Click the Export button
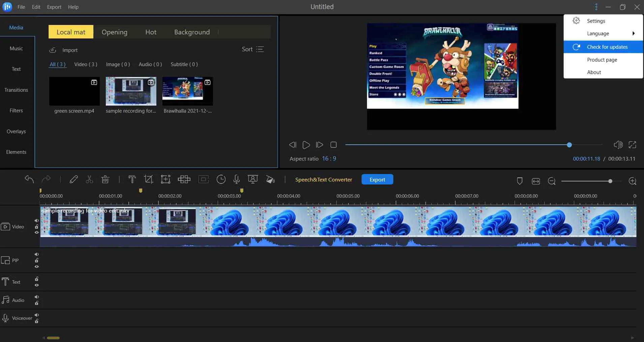Viewport: 644px width, 342px height. click(x=377, y=179)
